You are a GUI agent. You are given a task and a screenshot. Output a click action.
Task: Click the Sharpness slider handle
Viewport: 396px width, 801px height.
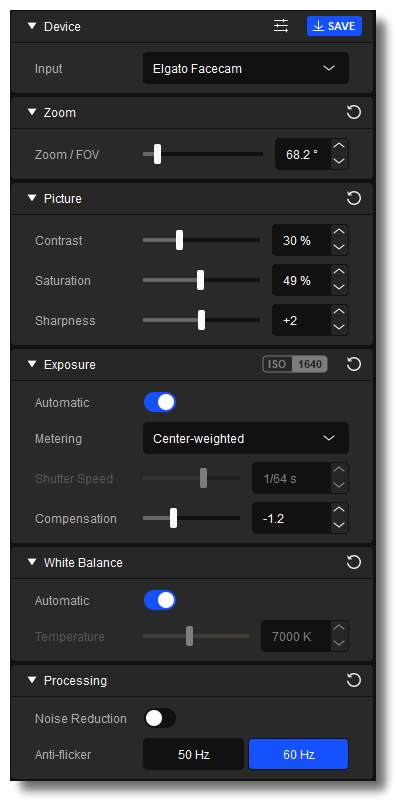coord(201,320)
